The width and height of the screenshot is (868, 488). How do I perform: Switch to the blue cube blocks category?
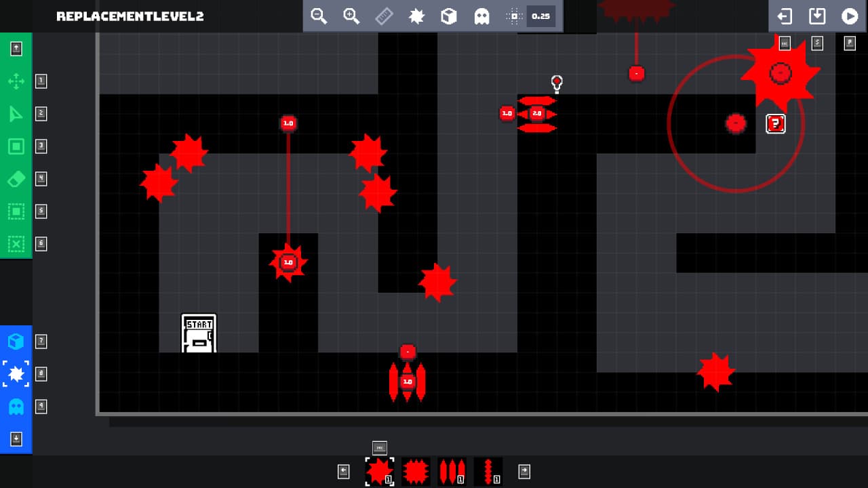[16, 341]
